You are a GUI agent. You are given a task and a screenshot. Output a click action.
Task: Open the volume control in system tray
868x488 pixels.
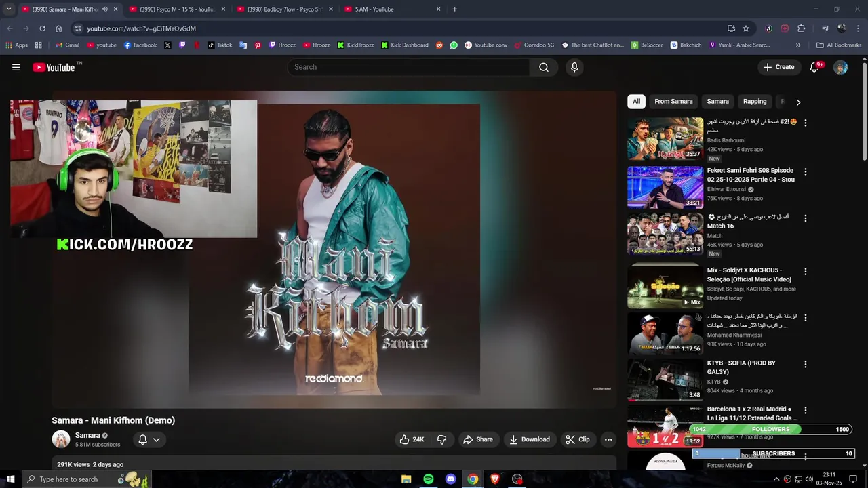point(808,479)
